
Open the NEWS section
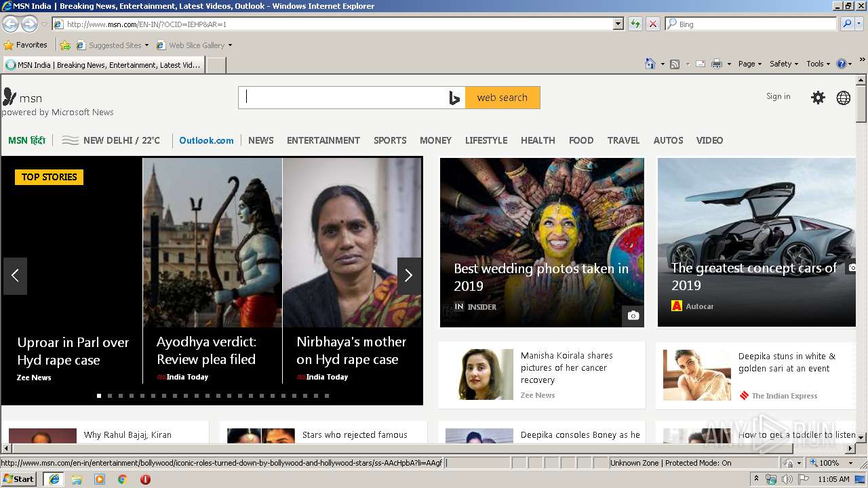(x=261, y=140)
